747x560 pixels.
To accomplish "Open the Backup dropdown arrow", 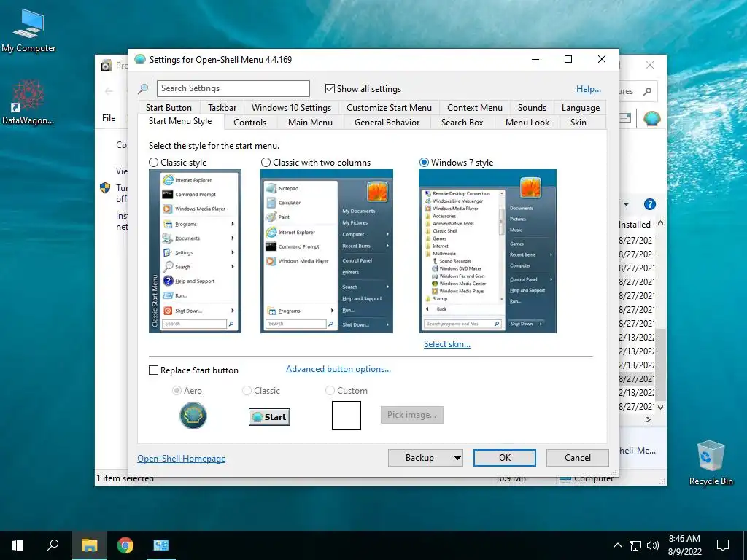I will click(x=457, y=458).
